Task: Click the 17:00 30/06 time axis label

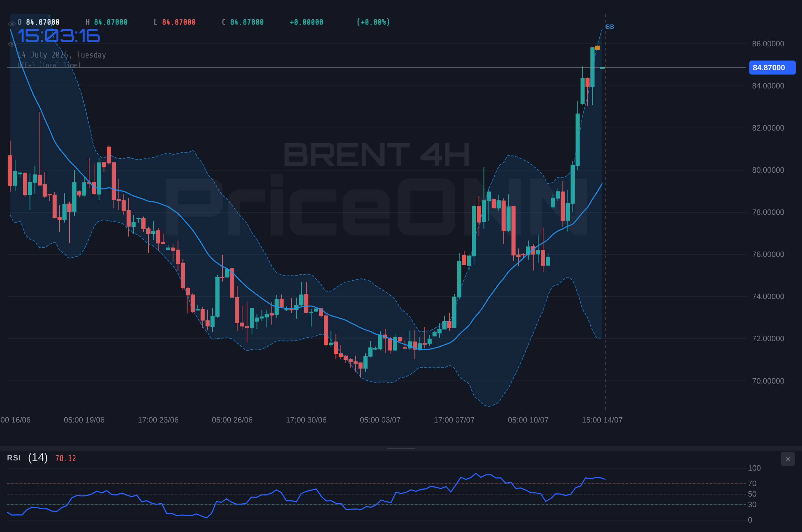Action: (306, 420)
